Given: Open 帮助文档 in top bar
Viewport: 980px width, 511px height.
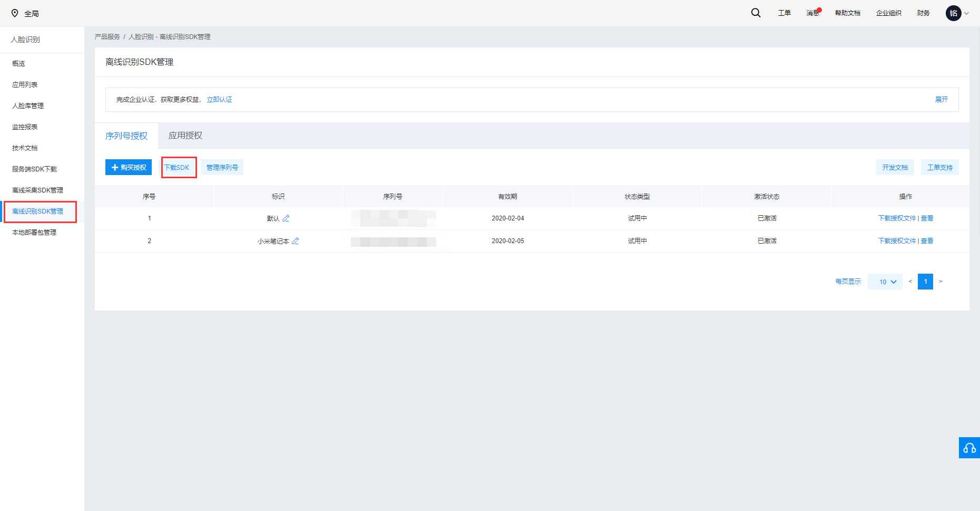Looking at the screenshot, I should coord(848,13).
